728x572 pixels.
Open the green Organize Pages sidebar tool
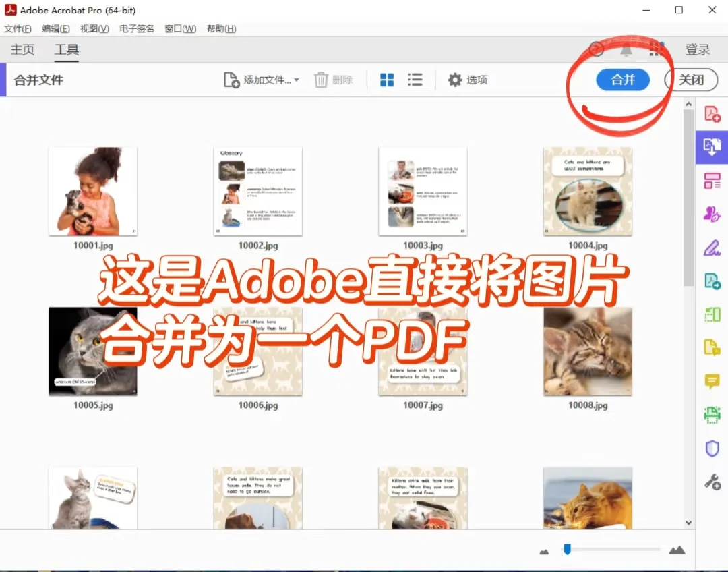point(712,314)
